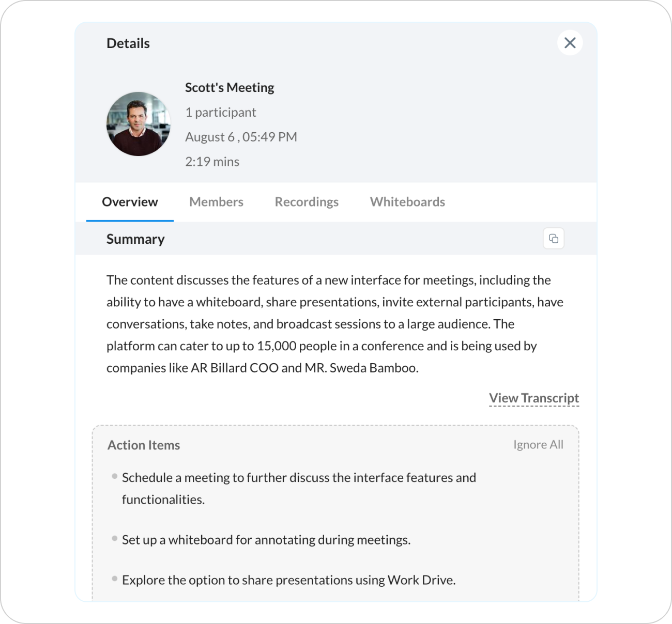Select the set up a whiteboard action item
672x624 pixels.
click(x=266, y=540)
